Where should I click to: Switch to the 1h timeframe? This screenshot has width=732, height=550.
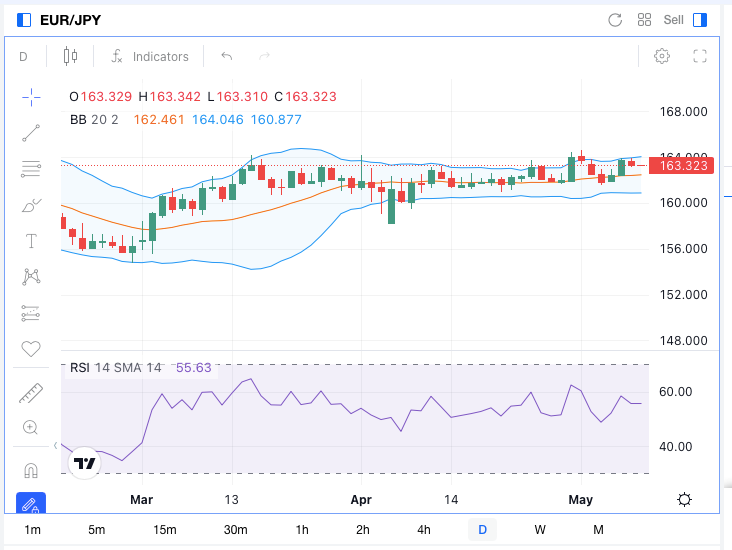tap(302, 530)
